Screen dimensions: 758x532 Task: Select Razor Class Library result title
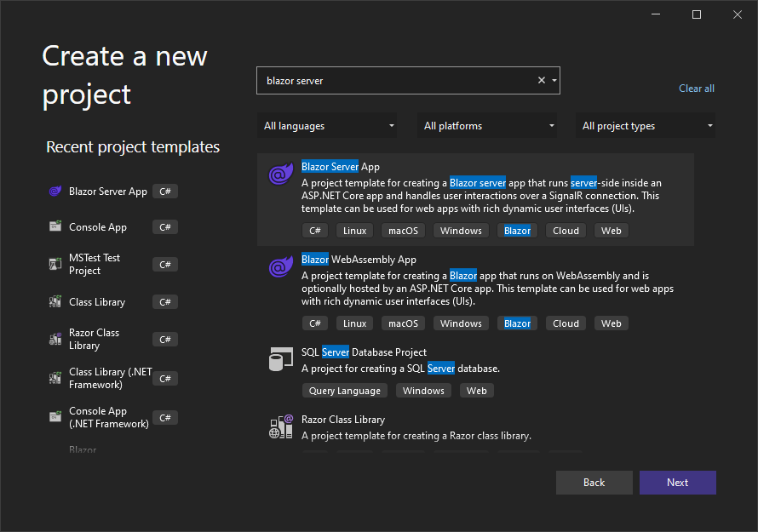[x=343, y=420]
